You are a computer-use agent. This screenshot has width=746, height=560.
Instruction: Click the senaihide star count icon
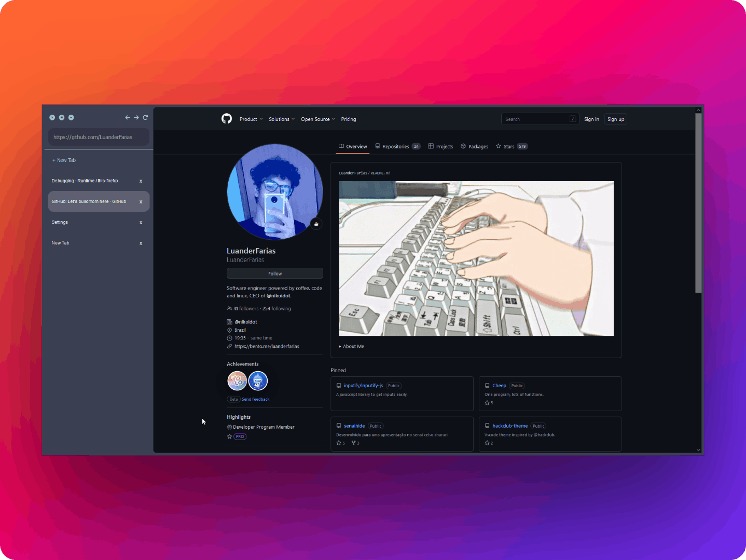[339, 443]
